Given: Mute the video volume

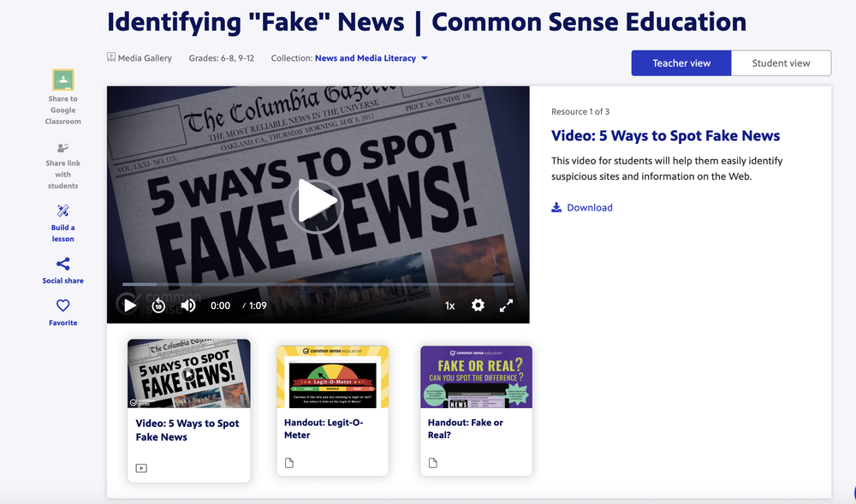Looking at the screenshot, I should (188, 305).
